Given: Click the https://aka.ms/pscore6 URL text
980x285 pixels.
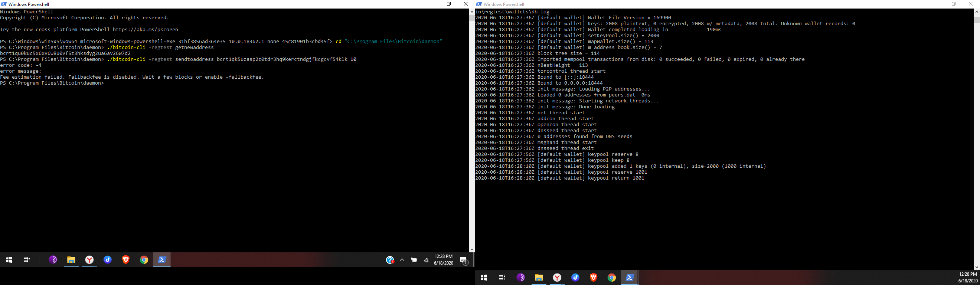Looking at the screenshot, I should [145, 30].
